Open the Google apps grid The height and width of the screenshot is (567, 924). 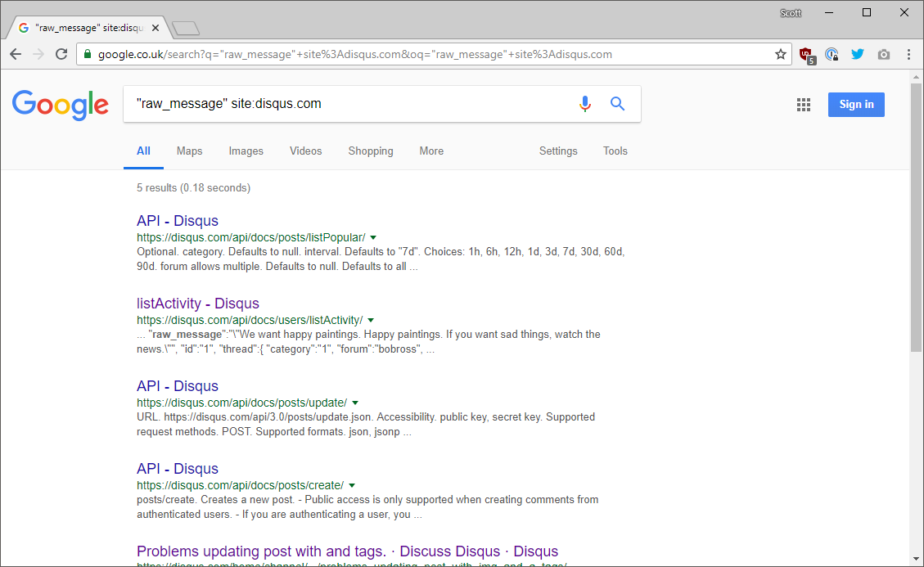click(803, 105)
